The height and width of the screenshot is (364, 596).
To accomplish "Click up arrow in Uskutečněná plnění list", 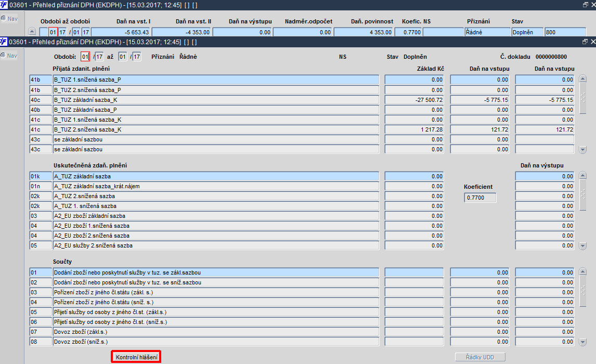I will 582,176.
